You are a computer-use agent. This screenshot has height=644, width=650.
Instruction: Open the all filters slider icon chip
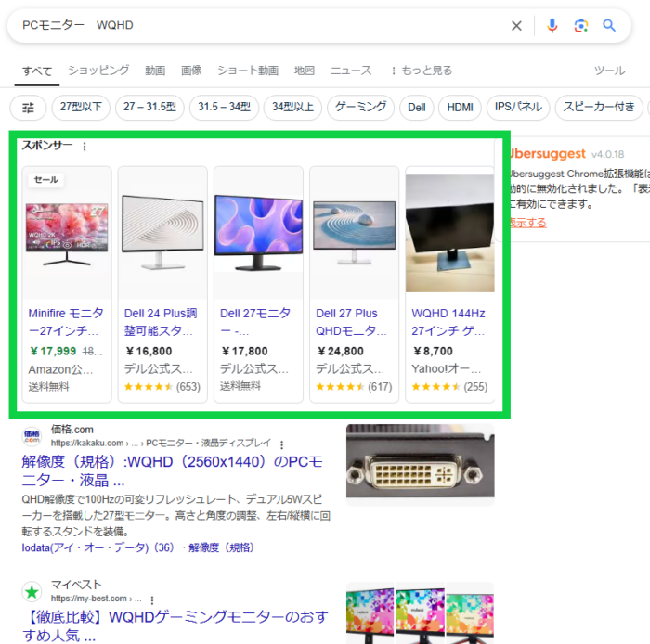pos(28,108)
